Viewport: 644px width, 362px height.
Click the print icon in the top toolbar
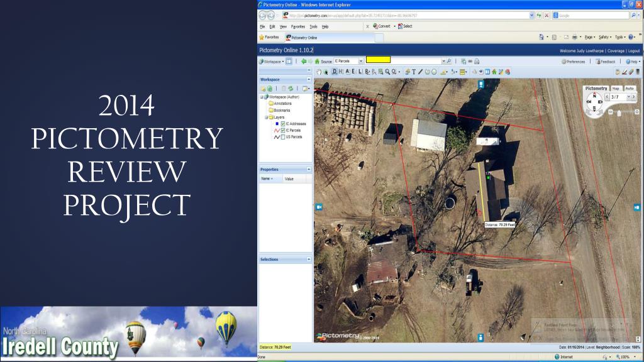click(477, 61)
